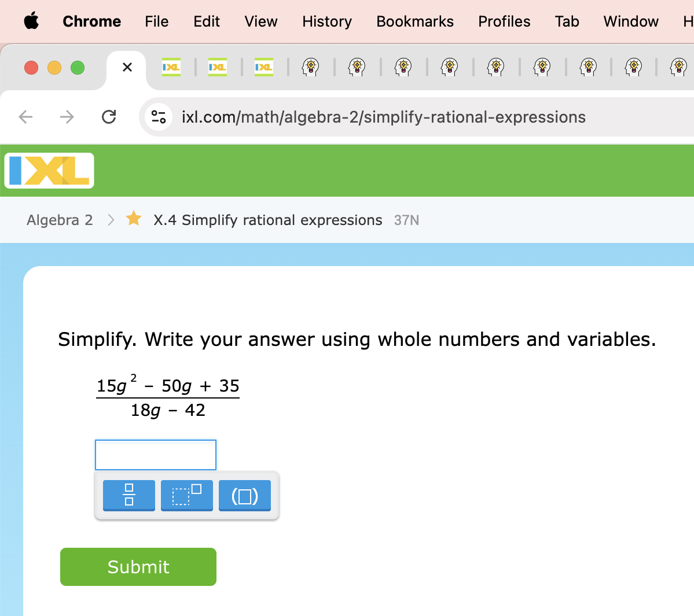
Task: Click the parentheses template button
Action: (x=245, y=495)
